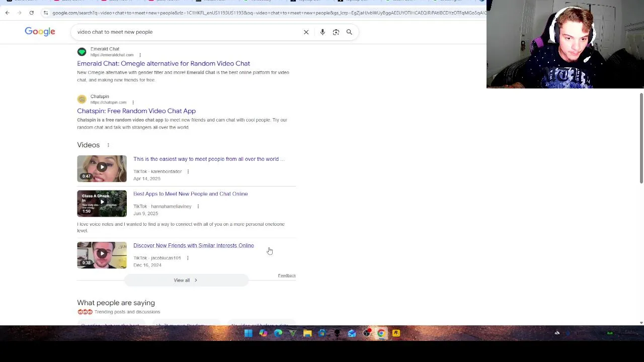Image resolution: width=644 pixels, height=362 pixels.
Task: Open the cloud icon in system tray
Action: pyautogui.click(x=557, y=333)
